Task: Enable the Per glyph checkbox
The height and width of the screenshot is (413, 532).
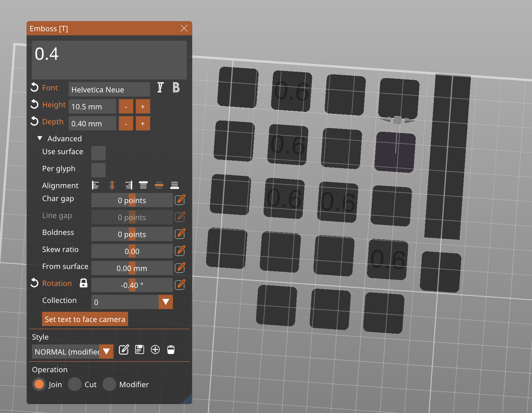Action: coord(99,170)
